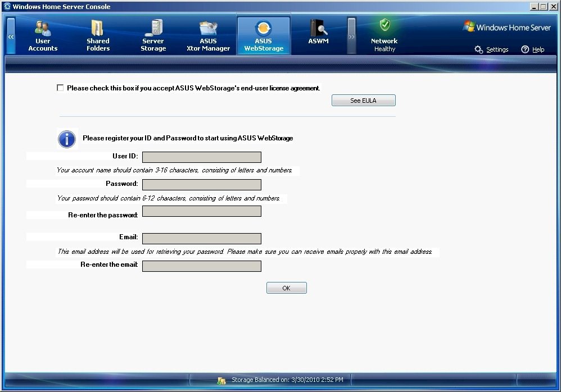Open Help
561x392 pixels.
coord(538,49)
